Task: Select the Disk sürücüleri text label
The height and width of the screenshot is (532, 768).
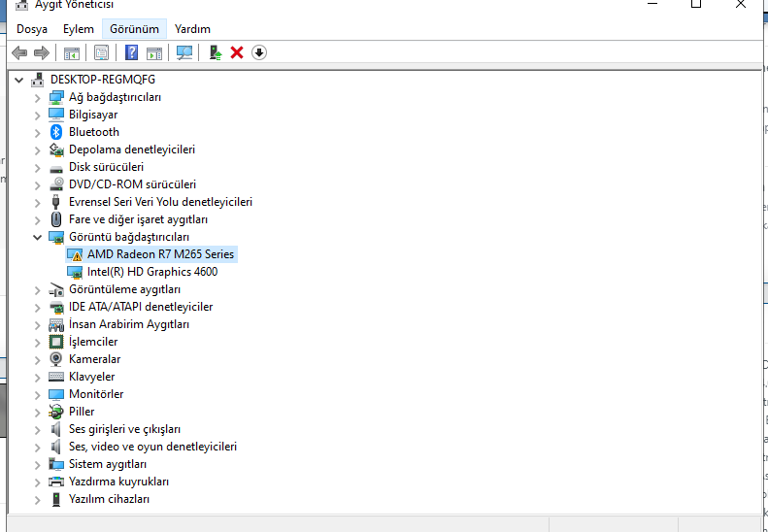Action: coord(106,167)
